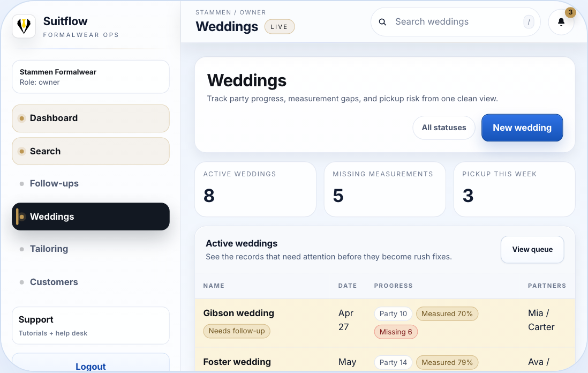This screenshot has width=588, height=373.
Task: Focus the Search weddings field
Action: coord(455,22)
